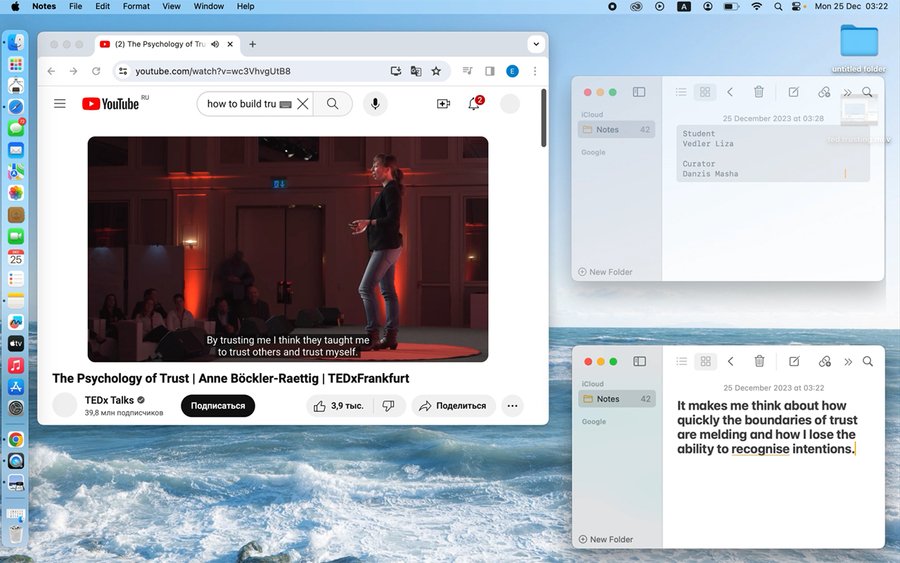Screen dimensions: 900x563
Task: Dislike the video
Action: [x=389, y=406]
